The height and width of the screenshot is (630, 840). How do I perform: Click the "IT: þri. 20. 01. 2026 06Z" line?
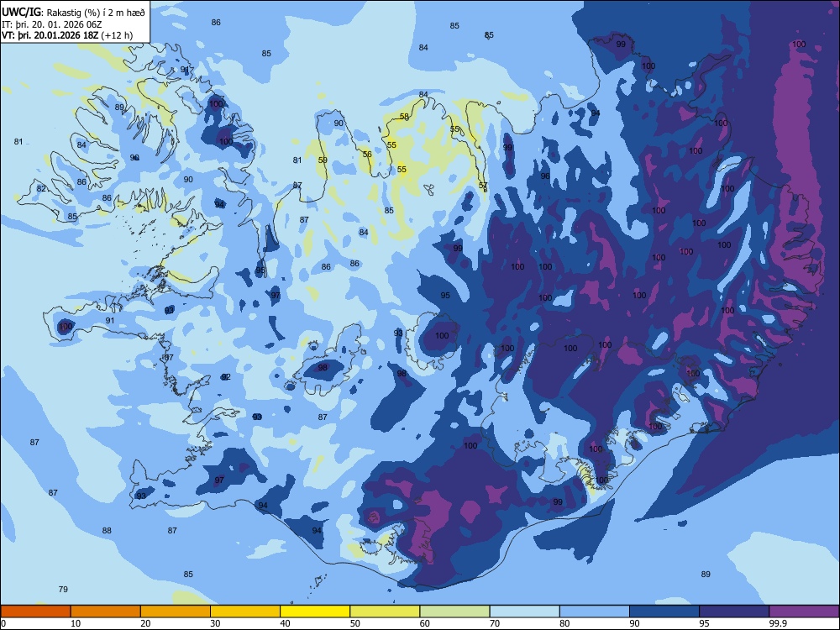tap(52, 24)
